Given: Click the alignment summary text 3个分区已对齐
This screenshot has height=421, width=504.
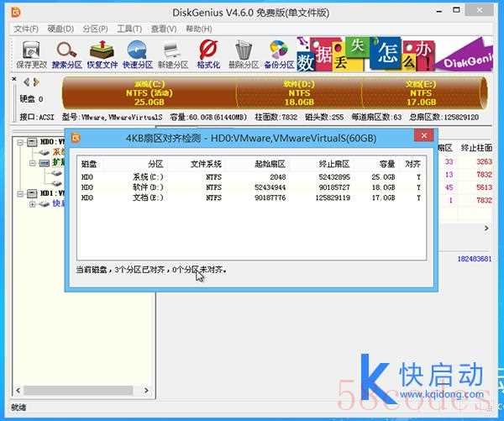Looking at the screenshot, I should pos(141,270).
